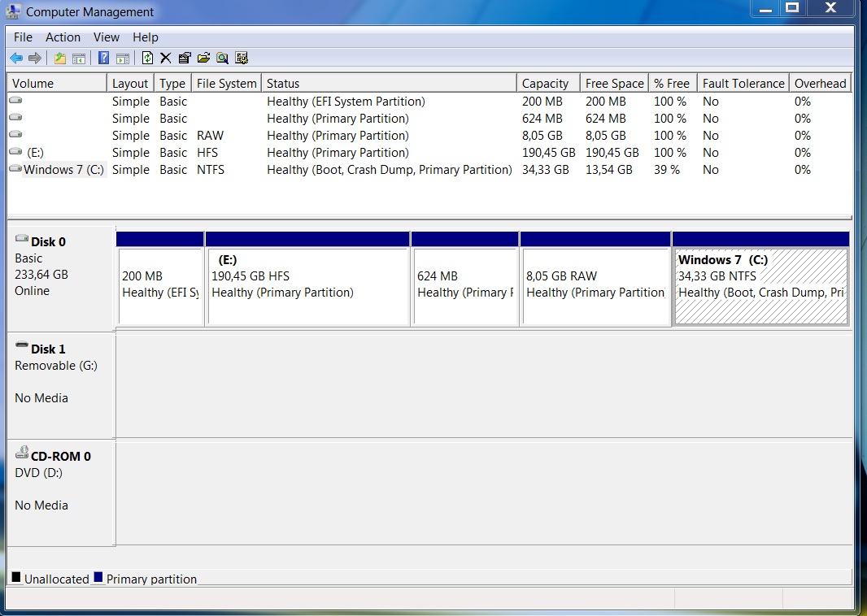Sort by the % Free column header

673,84
